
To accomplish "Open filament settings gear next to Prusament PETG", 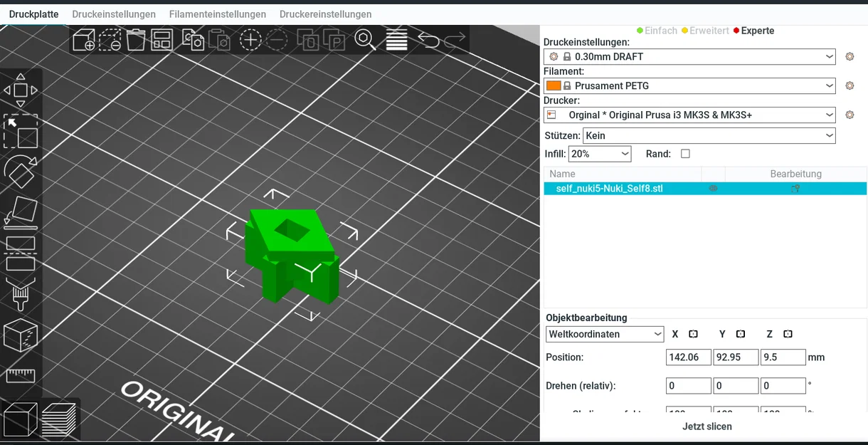I will 850,85.
